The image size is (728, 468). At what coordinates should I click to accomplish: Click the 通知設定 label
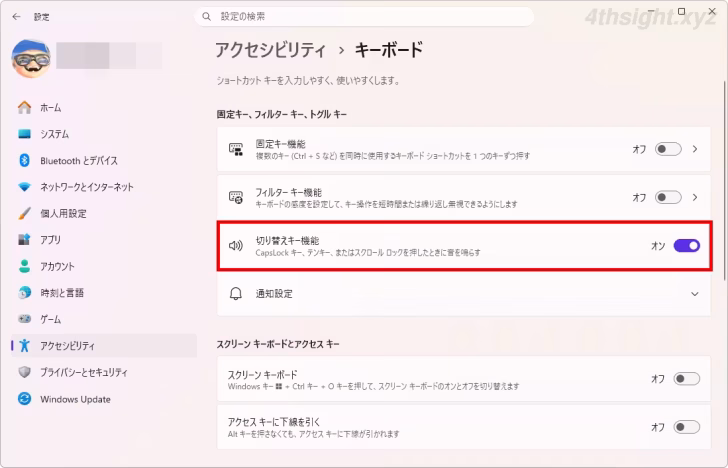274,294
